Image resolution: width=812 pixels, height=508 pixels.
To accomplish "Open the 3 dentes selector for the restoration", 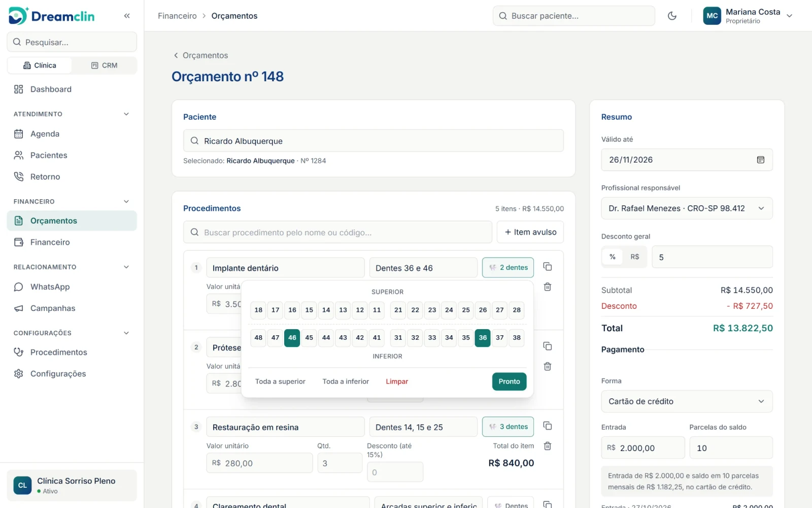I will (x=508, y=427).
